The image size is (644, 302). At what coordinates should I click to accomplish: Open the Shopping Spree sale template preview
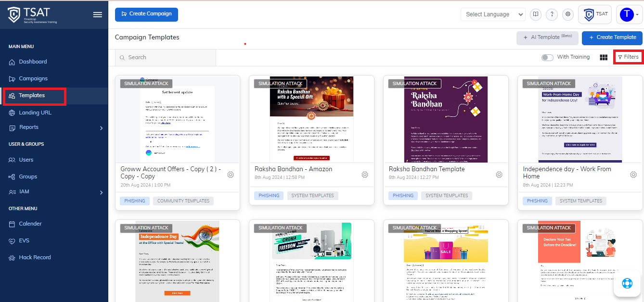446,261
